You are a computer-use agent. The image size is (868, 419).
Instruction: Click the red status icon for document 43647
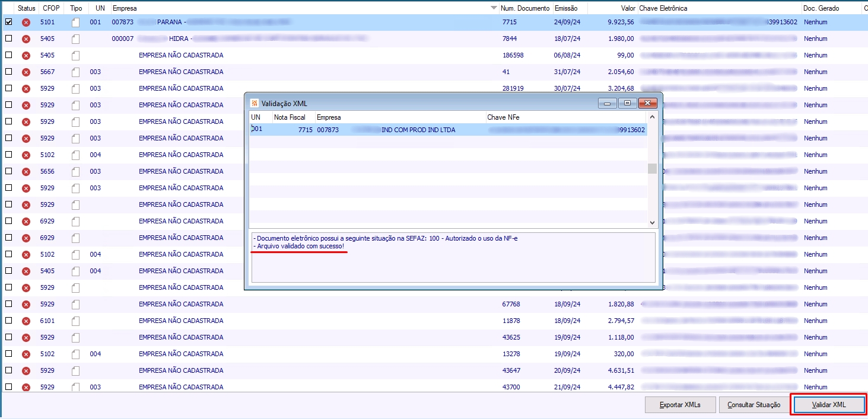(x=26, y=371)
